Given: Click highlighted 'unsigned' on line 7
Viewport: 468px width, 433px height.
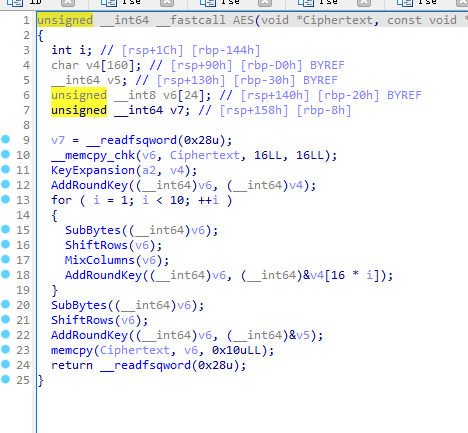Looking at the screenshot, I should pos(79,110).
